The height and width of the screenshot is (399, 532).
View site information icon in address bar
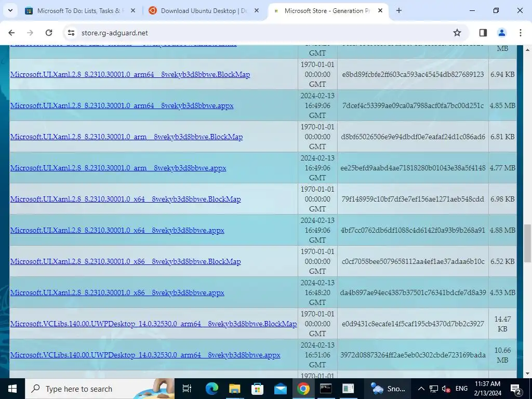tap(71, 33)
